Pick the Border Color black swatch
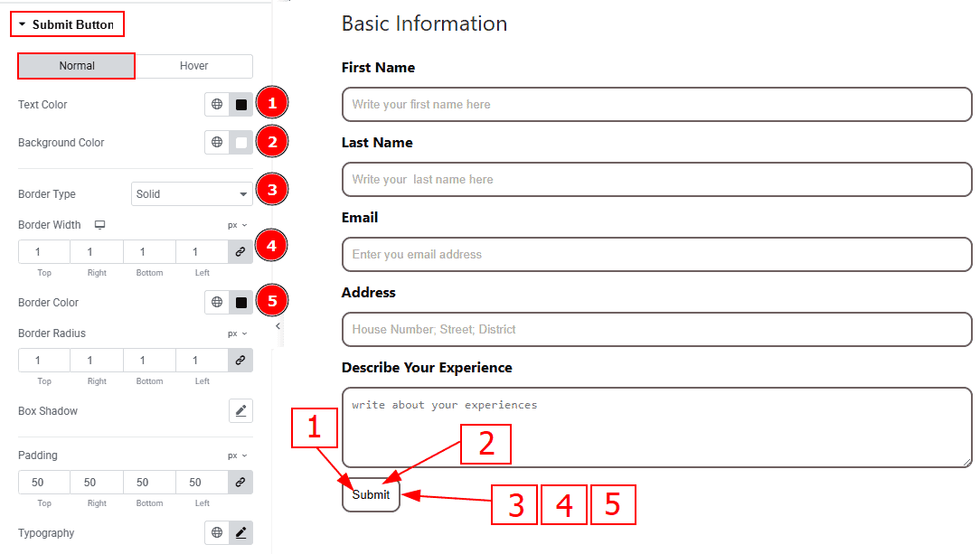The width and height of the screenshot is (980, 554). click(x=241, y=302)
